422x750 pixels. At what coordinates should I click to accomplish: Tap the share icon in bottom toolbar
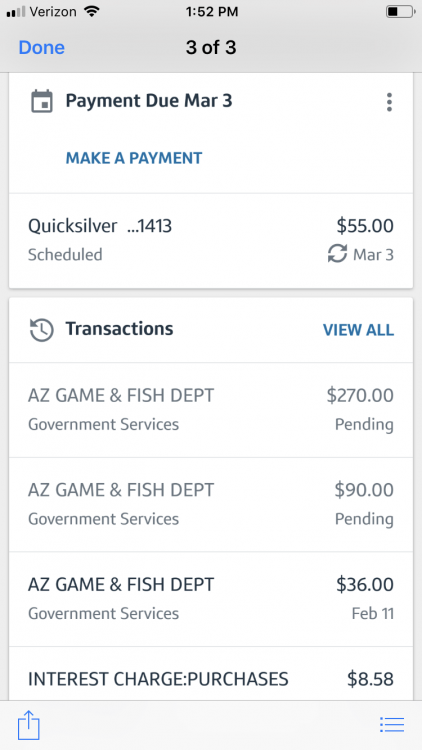coord(29,725)
